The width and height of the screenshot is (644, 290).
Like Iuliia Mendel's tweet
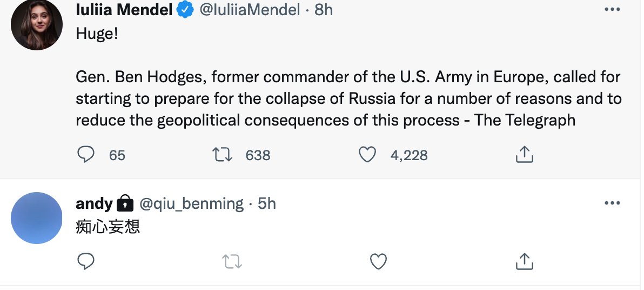[x=367, y=155]
